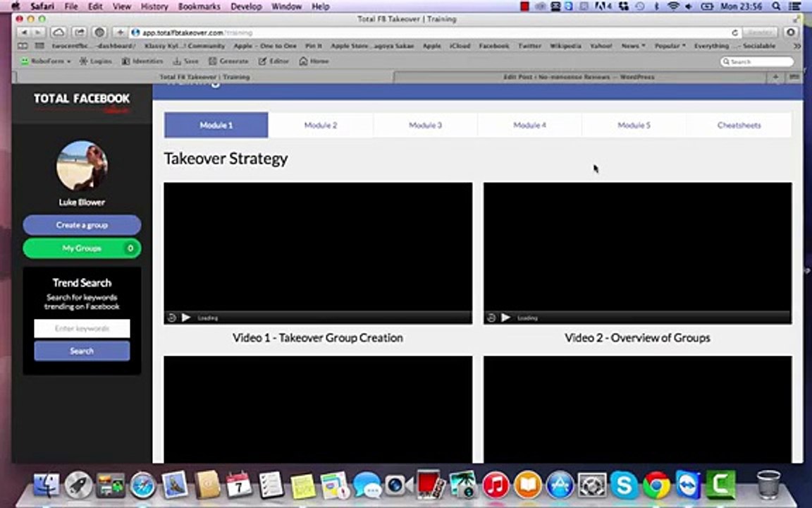Open RoboForm Identities

pyautogui.click(x=142, y=61)
